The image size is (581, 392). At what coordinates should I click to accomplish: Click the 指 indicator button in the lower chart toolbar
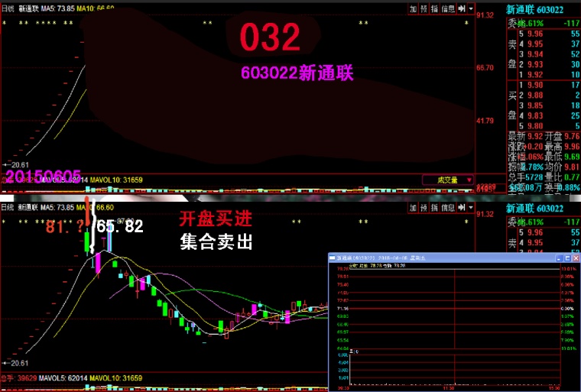pos(435,208)
